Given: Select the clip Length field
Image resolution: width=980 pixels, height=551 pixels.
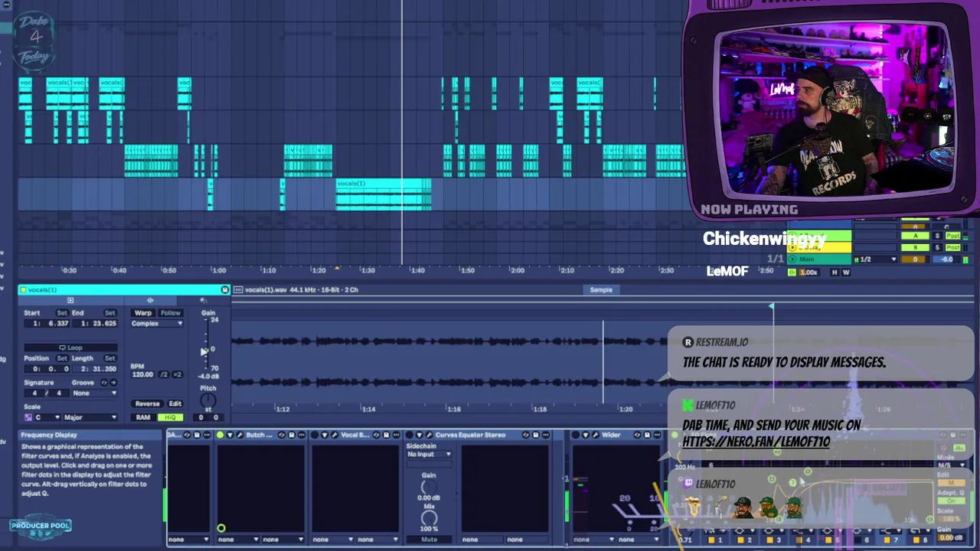Looking at the screenshot, I should (94, 369).
